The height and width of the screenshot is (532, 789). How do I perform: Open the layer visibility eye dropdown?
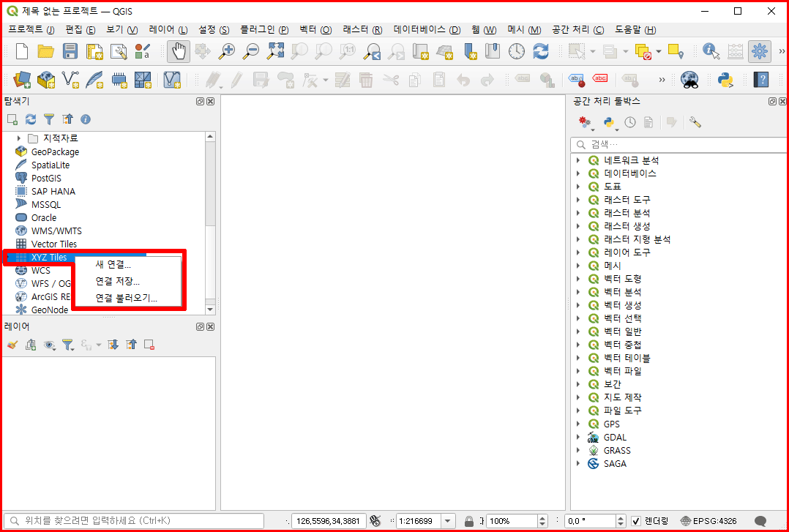[x=49, y=345]
